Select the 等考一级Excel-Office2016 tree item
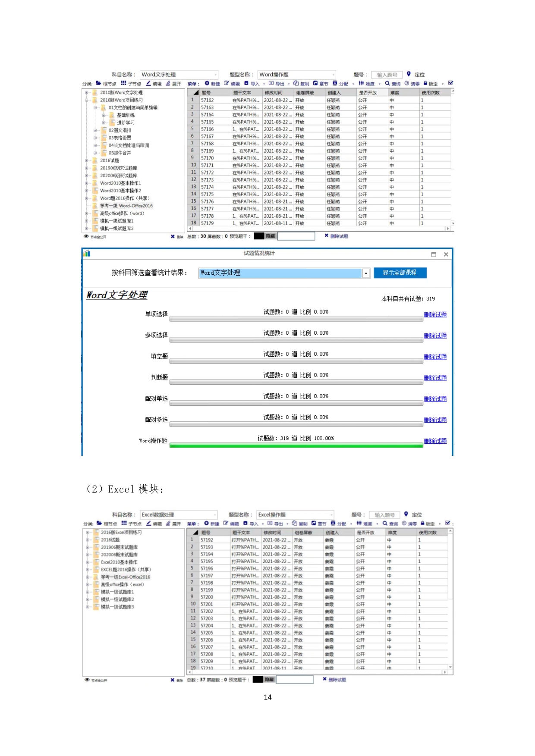535x756 pixels. 126,577
